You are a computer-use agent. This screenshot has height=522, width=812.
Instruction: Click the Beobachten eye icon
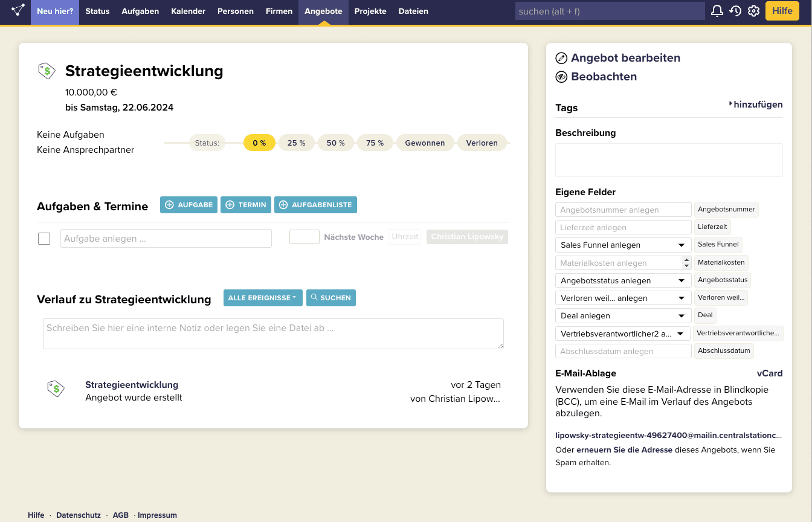point(561,77)
